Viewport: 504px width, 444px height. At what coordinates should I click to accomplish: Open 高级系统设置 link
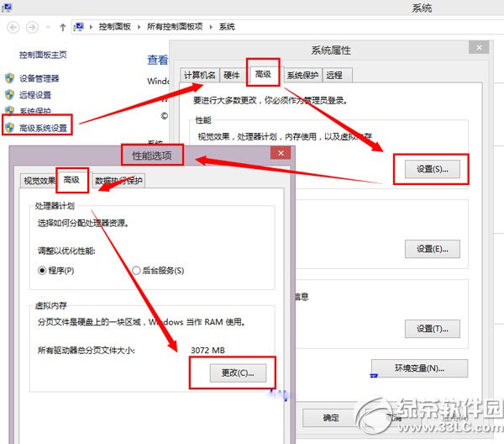point(43,128)
